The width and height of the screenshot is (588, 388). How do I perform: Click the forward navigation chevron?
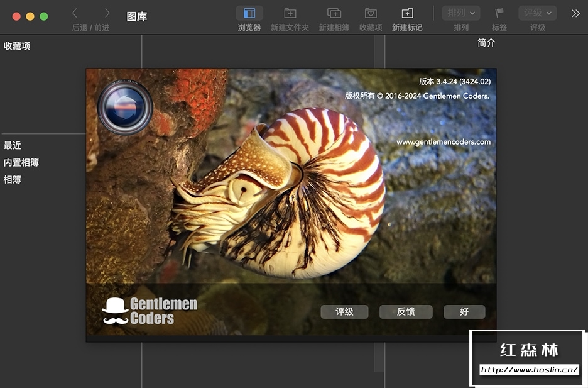(107, 13)
